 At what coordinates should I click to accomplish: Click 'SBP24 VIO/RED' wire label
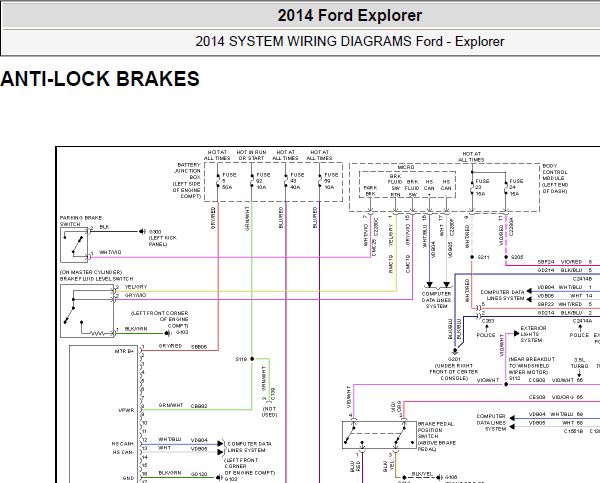pyautogui.click(x=560, y=262)
